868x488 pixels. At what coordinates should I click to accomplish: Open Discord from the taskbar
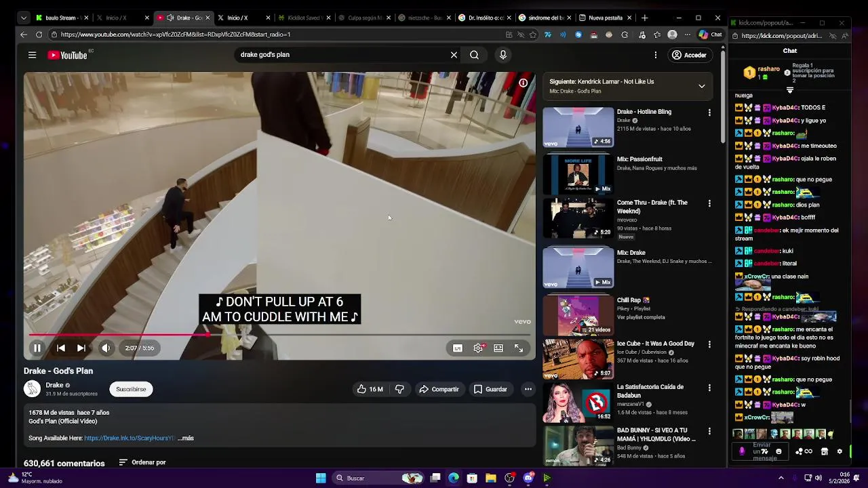(x=528, y=478)
